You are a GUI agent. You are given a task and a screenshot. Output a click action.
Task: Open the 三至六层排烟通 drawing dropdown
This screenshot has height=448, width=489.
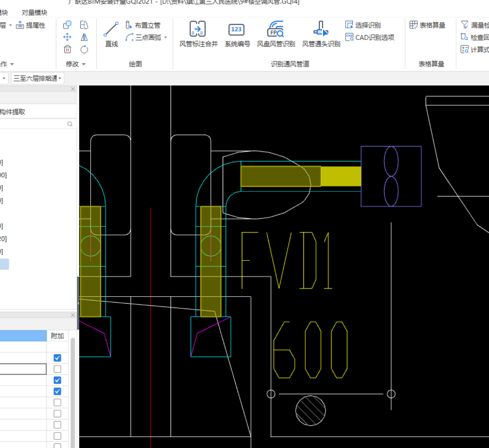[x=38, y=78]
